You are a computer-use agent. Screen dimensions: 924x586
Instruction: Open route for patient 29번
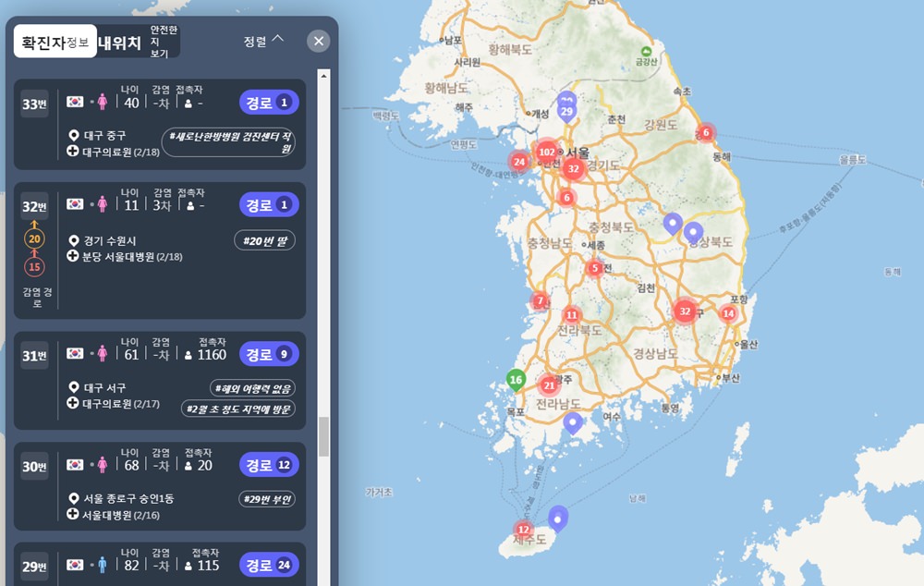[269, 565]
